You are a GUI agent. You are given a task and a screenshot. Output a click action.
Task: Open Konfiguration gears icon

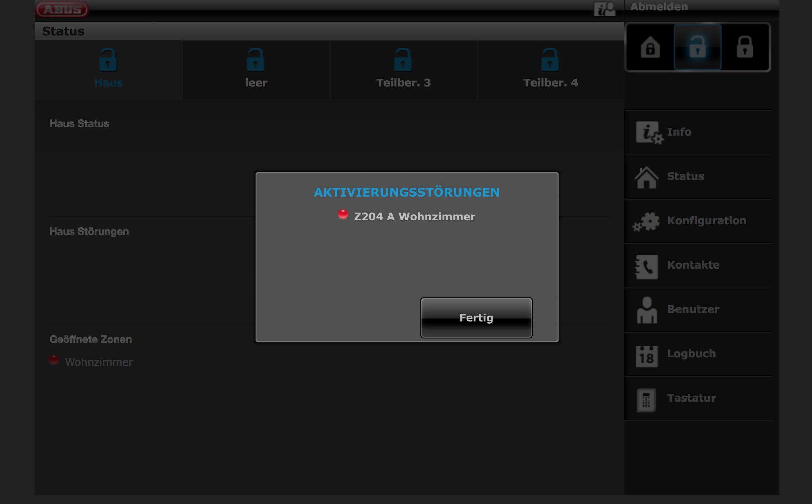coord(646,221)
